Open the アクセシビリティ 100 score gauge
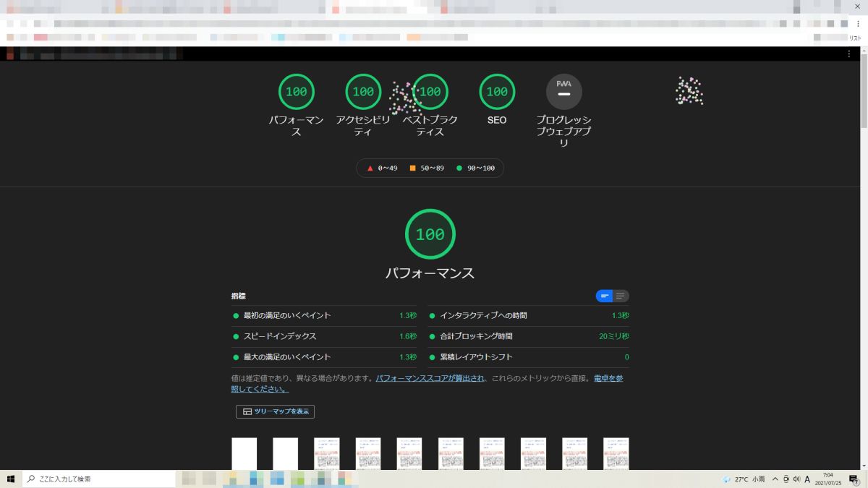The image size is (868, 488). [x=363, y=92]
